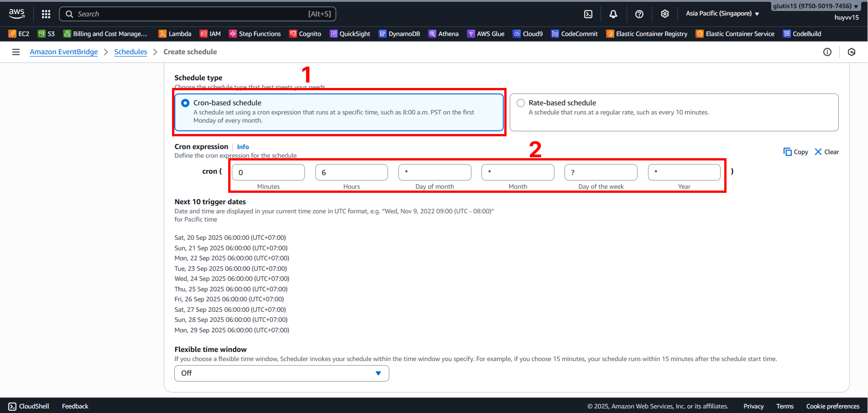
Task: Click the Hours cron input field
Action: (x=351, y=172)
